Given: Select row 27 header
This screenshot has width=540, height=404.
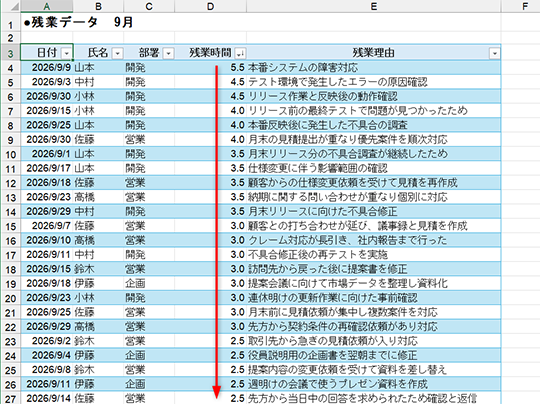Looking at the screenshot, I should [x=10, y=398].
